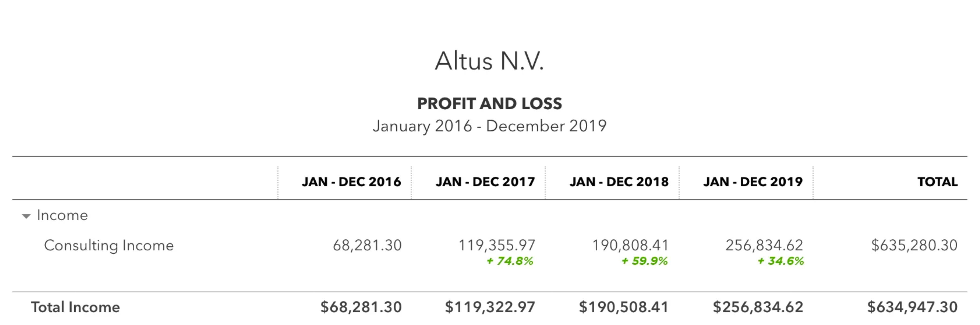Click the Total Income row label
980x325 pixels.
(x=75, y=307)
